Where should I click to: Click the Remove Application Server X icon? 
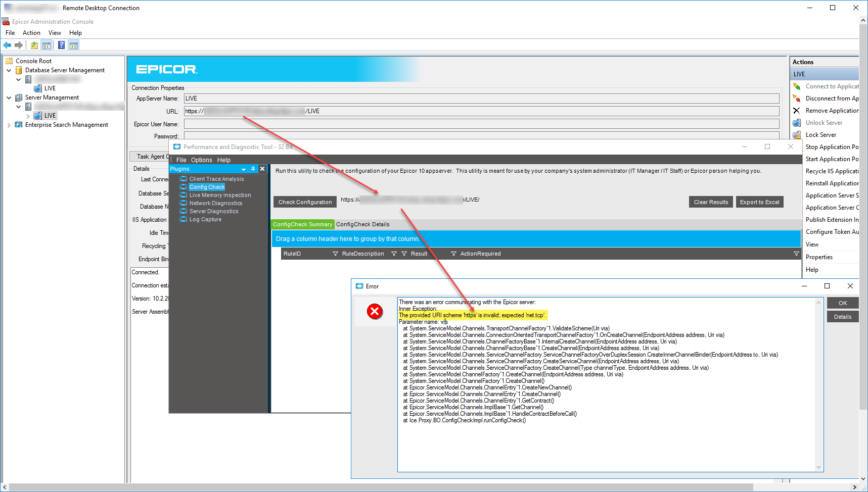click(x=797, y=111)
